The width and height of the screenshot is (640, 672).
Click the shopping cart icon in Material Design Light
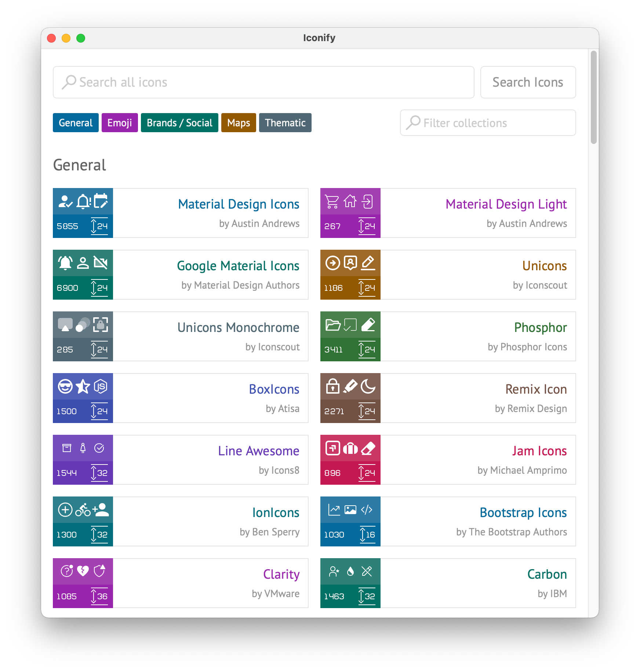point(332,201)
